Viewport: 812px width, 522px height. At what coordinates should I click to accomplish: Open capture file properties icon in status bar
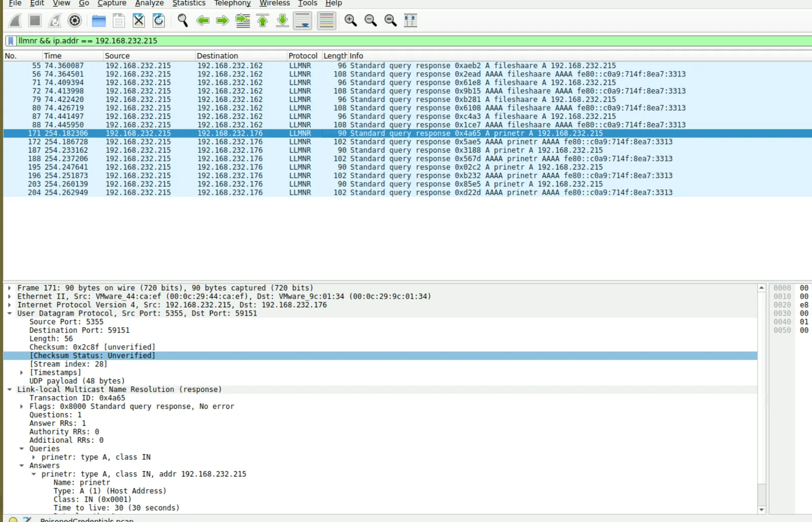coord(27,519)
